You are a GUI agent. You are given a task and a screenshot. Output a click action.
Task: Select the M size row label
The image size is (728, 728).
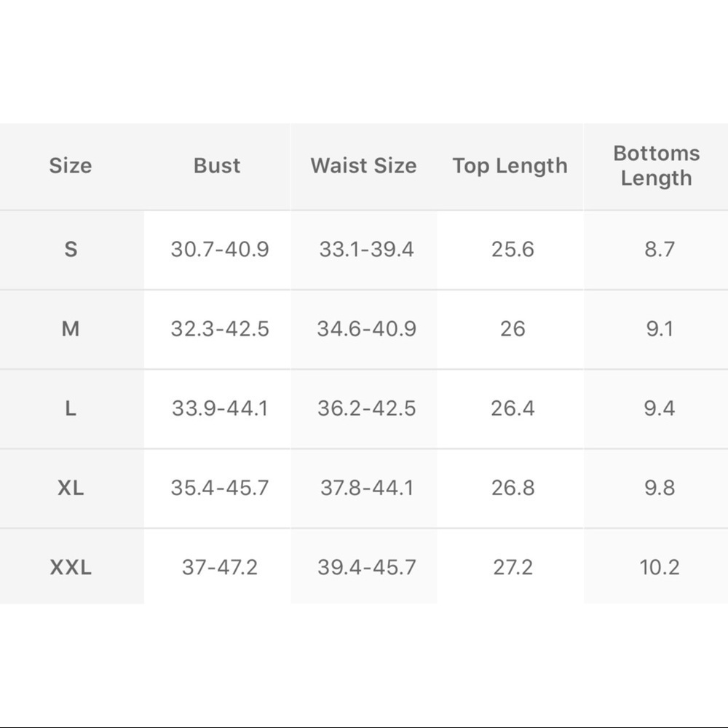pos(71,329)
